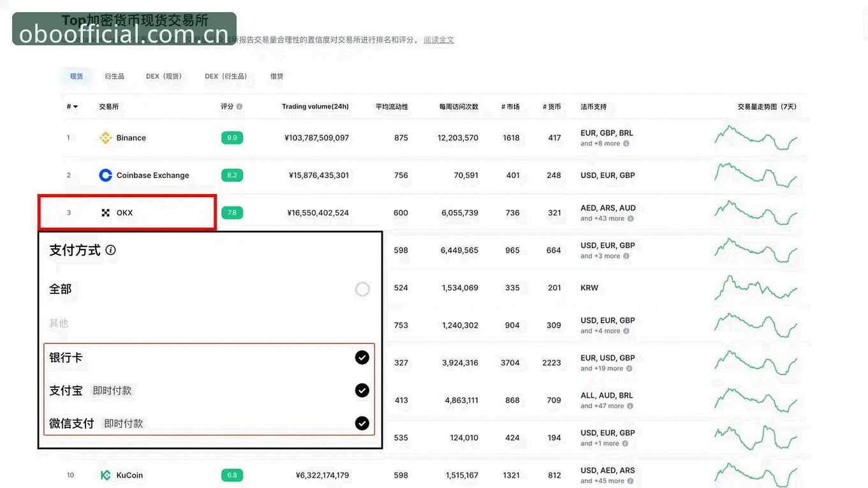Screen dimensions: 868x488
Task: Click Coinbase Exchange 7-day volume sparkline
Action: tap(756, 175)
